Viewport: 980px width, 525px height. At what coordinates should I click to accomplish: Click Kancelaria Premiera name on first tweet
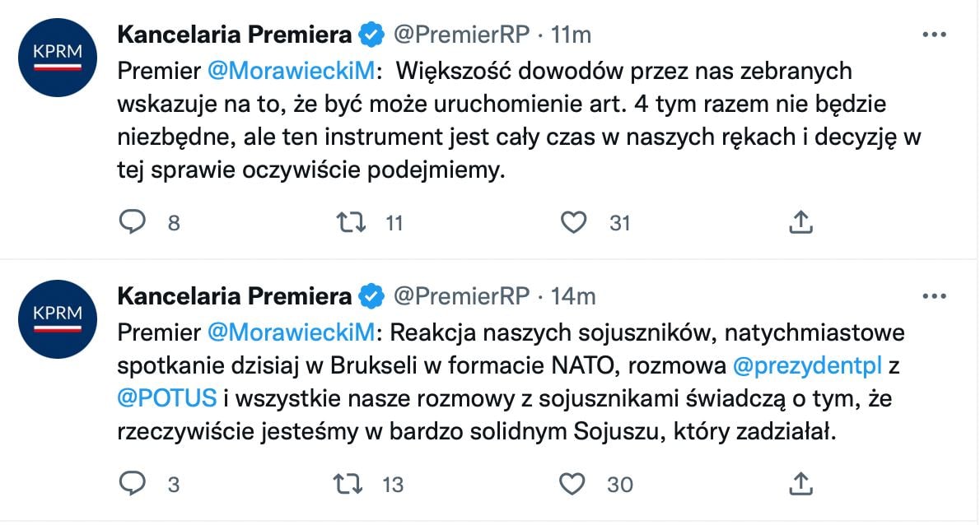(235, 35)
